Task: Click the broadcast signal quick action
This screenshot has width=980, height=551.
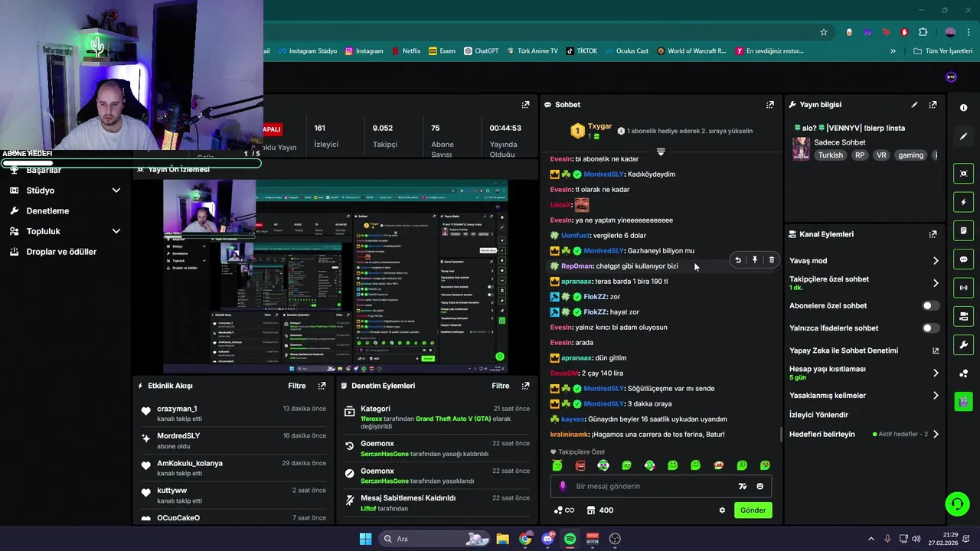Action: pyautogui.click(x=963, y=288)
